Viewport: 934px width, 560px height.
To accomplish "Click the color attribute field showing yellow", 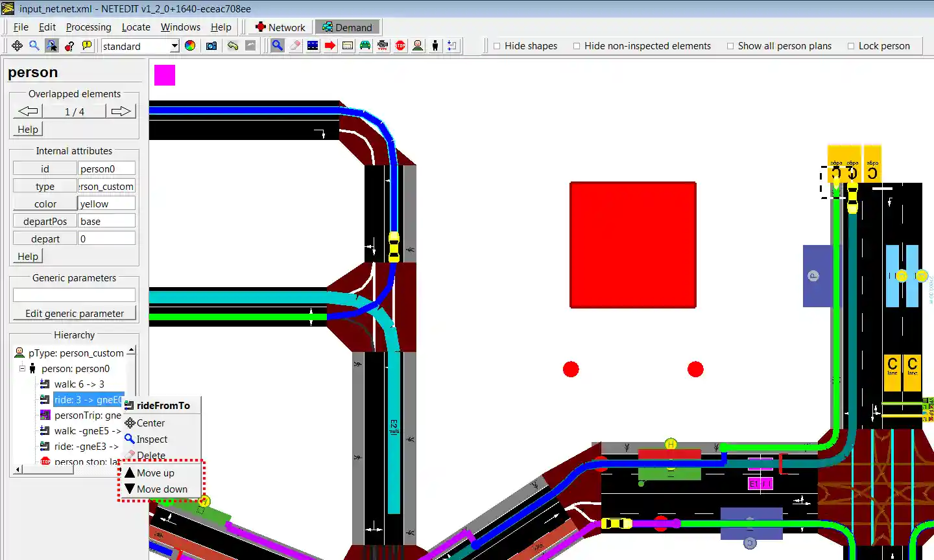I will pyautogui.click(x=106, y=204).
